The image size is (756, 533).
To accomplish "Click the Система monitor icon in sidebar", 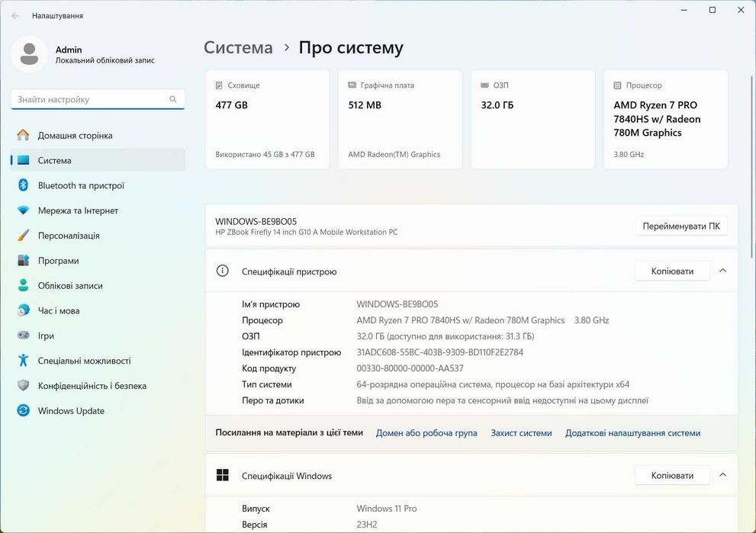I will click(x=23, y=160).
